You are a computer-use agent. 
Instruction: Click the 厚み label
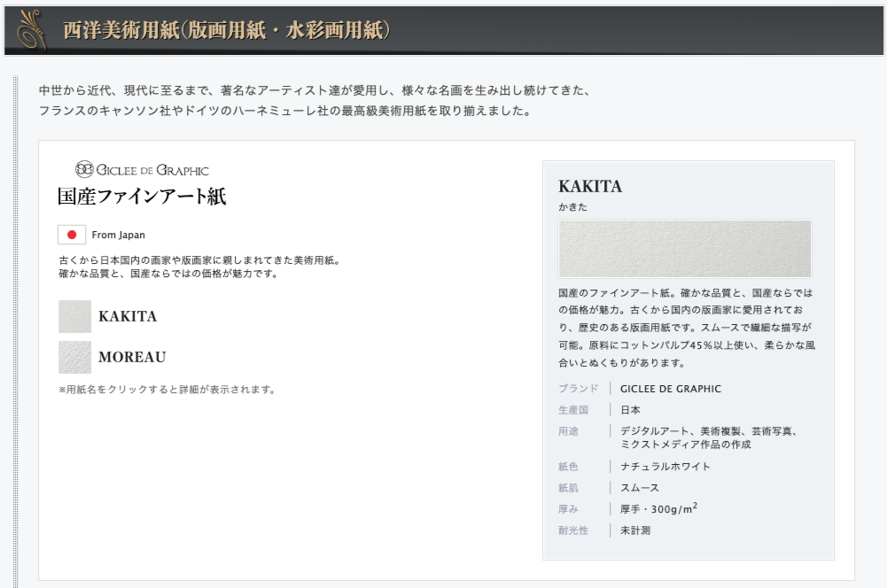(x=568, y=509)
